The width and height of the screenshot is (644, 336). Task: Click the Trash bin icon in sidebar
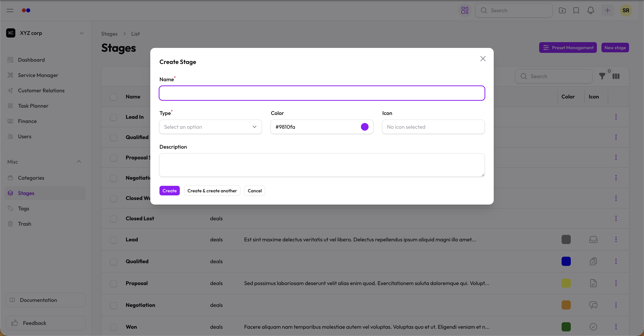[x=10, y=224]
